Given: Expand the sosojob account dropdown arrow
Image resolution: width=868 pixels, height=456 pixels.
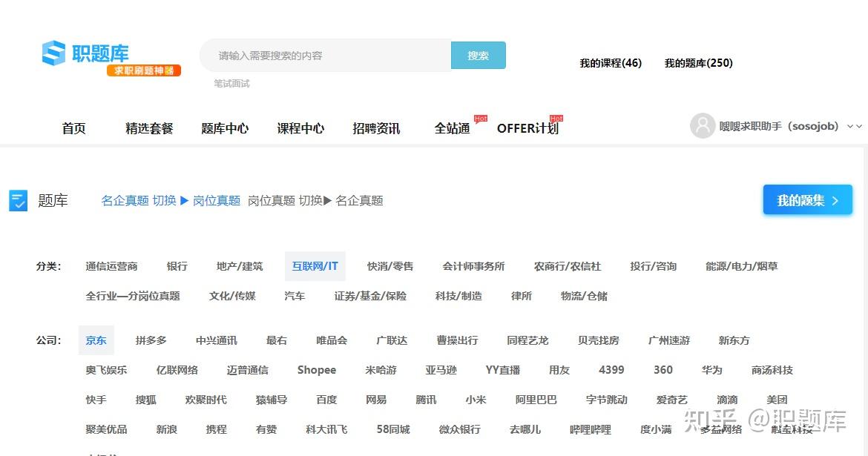Looking at the screenshot, I should point(855,126).
